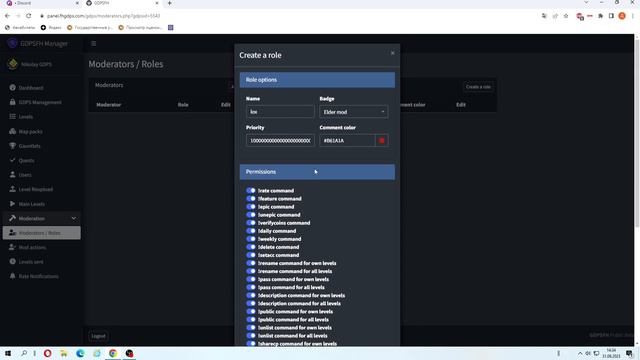The height and width of the screenshot is (360, 640).
Task: Toggle the !rate command permission
Action: [251, 191]
